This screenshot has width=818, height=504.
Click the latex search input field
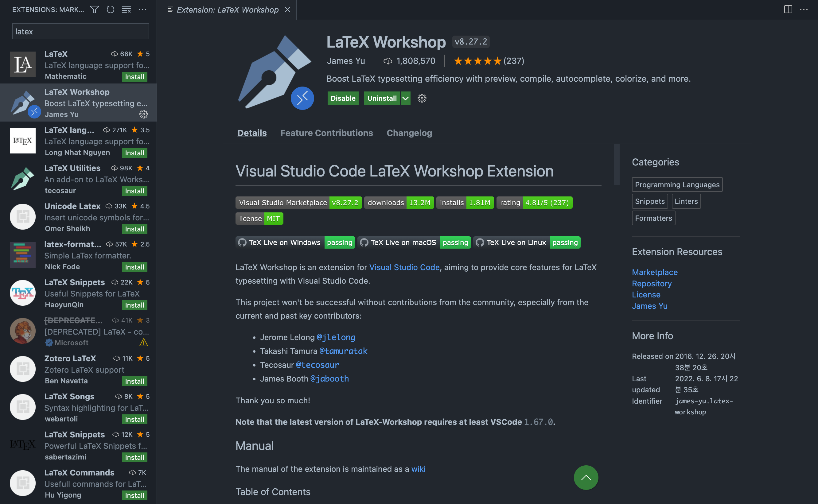(81, 31)
